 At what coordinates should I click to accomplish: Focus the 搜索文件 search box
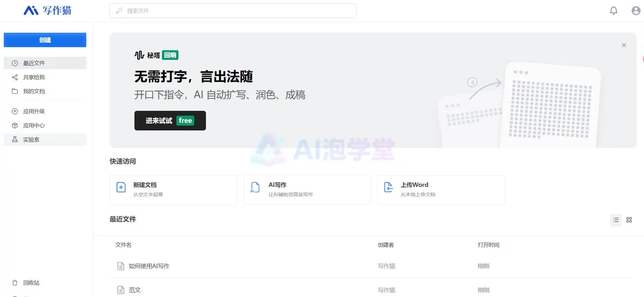click(x=233, y=11)
